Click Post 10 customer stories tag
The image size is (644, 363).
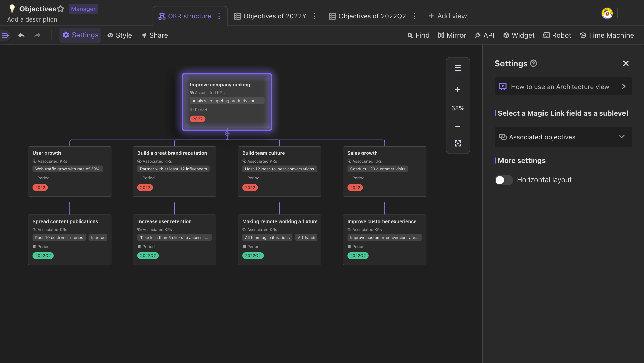click(59, 238)
